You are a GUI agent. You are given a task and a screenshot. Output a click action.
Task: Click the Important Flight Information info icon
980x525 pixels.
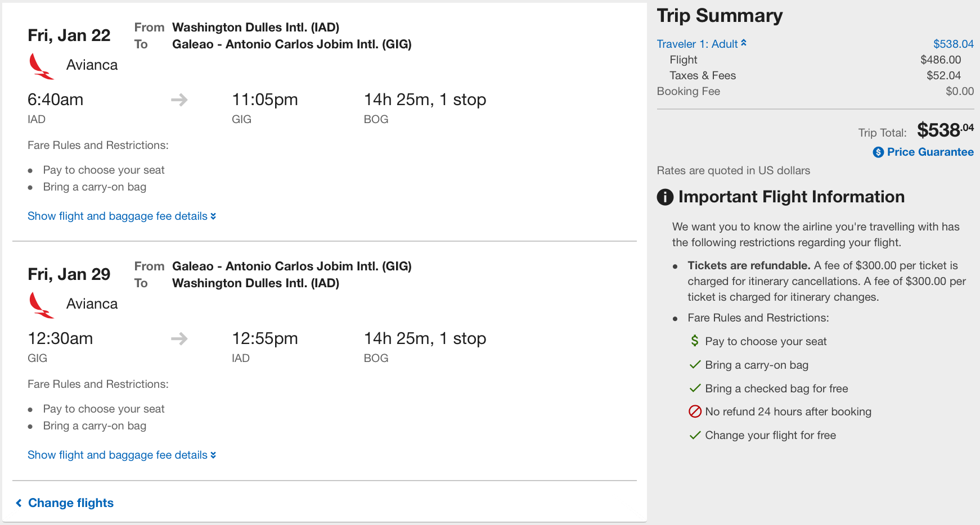[x=665, y=197]
